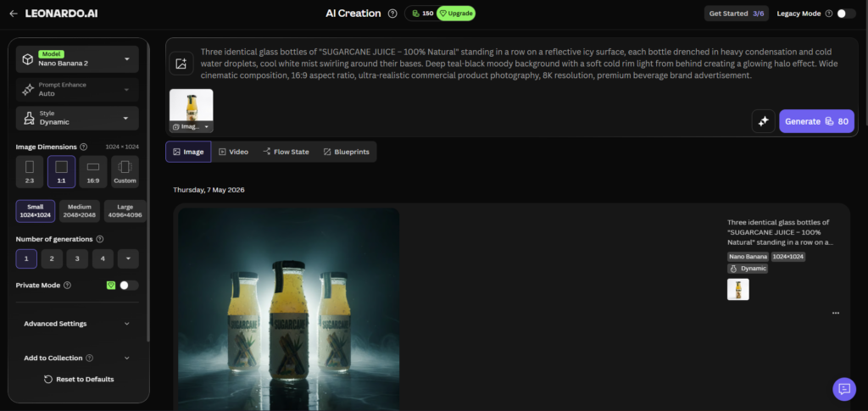Click the Nano Banana tag
868x411 pixels.
click(x=748, y=257)
